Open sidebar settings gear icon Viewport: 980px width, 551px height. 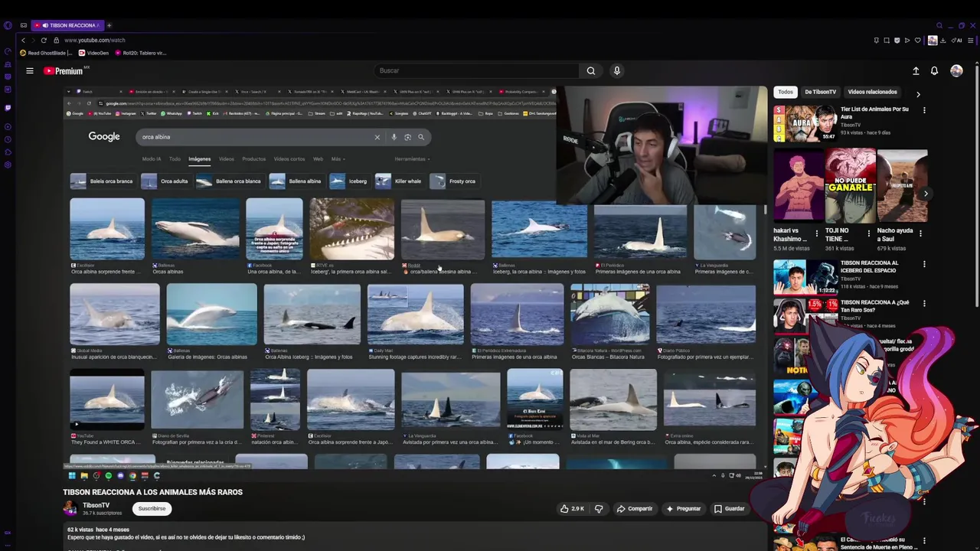coord(8,165)
